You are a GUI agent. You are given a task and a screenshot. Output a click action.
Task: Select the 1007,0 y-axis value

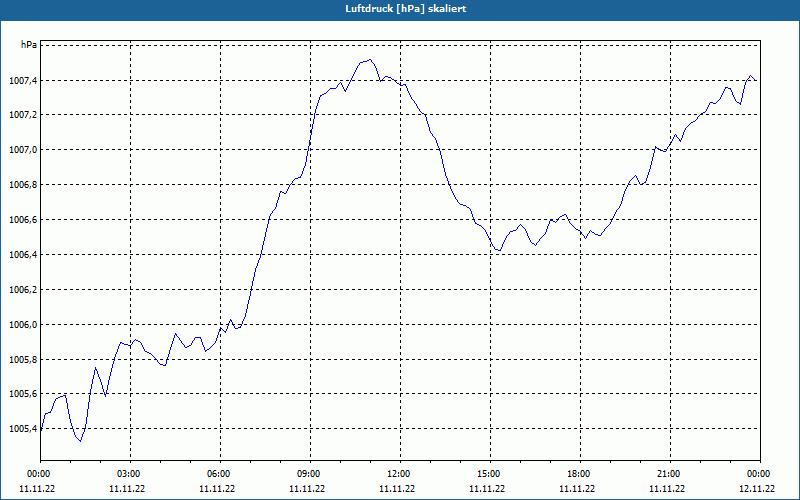click(x=23, y=149)
